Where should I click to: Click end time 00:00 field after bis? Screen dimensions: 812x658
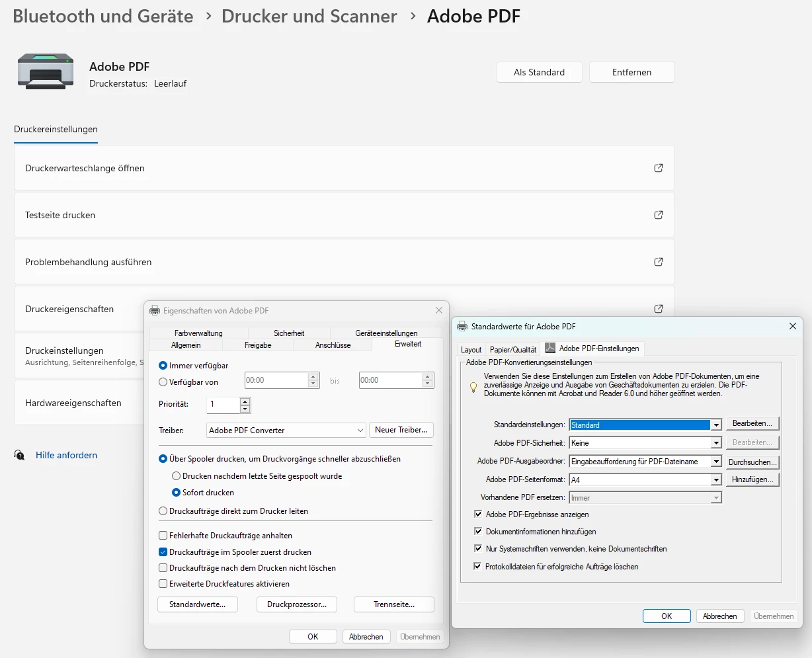[x=396, y=380]
